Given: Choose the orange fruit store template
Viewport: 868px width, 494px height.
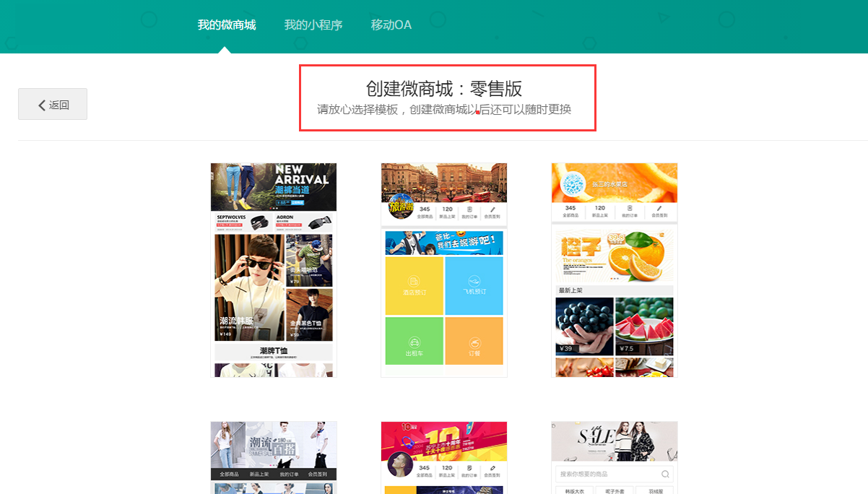Looking at the screenshot, I should pyautogui.click(x=615, y=269).
